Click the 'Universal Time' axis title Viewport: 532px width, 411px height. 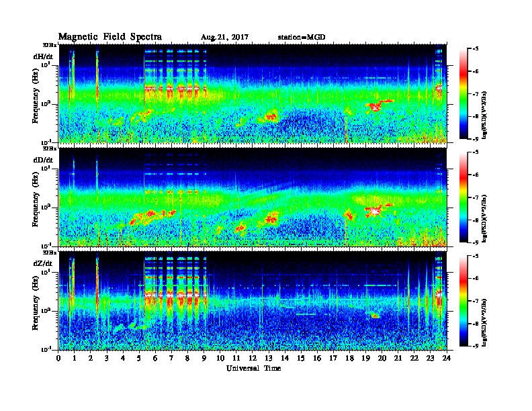click(254, 368)
